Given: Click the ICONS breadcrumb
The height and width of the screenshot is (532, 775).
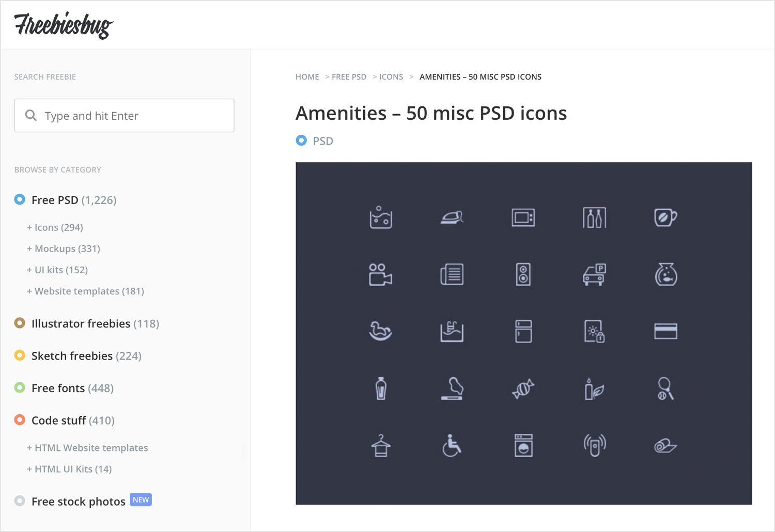Looking at the screenshot, I should coord(391,77).
